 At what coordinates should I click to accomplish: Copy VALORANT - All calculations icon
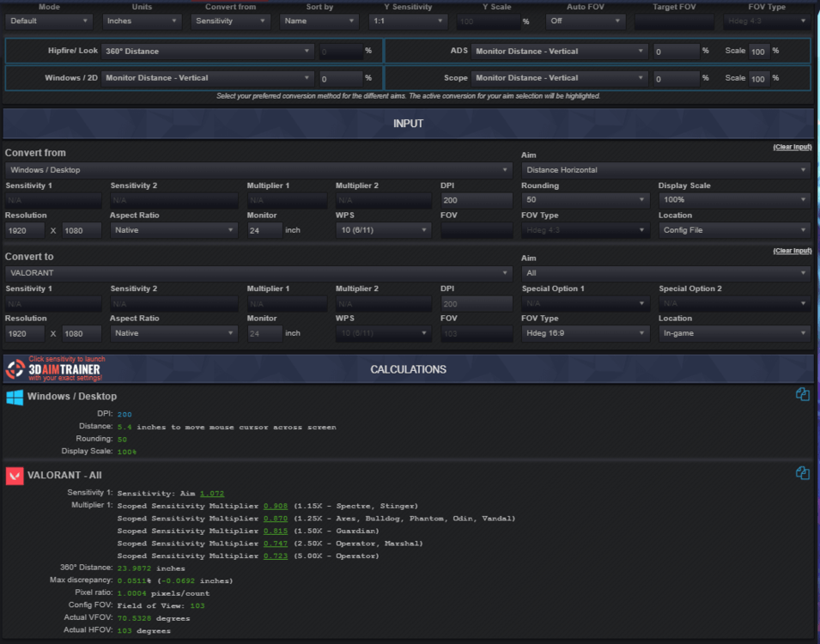802,473
